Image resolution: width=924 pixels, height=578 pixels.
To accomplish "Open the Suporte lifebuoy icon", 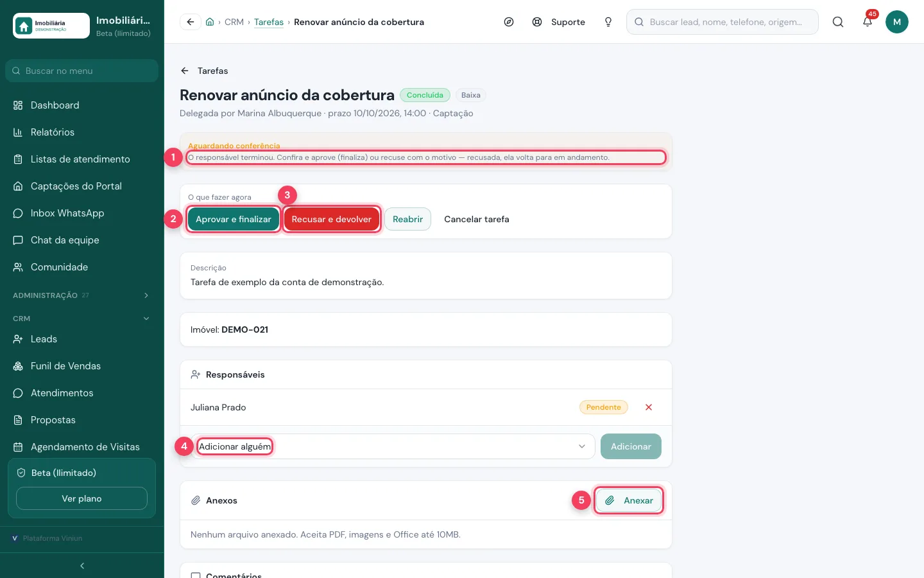I will point(537,22).
